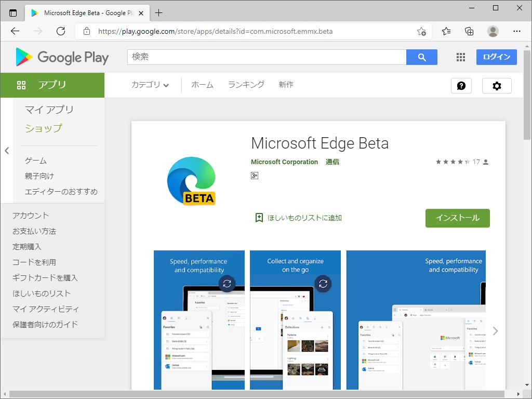This screenshot has width=532, height=399.
Task: Open the Play Store settings gear
Action: tap(497, 85)
